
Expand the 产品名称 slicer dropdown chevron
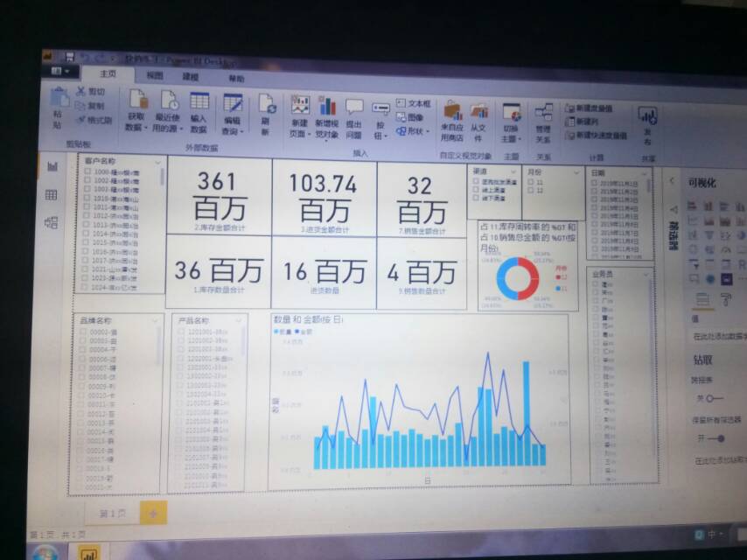pyautogui.click(x=239, y=320)
